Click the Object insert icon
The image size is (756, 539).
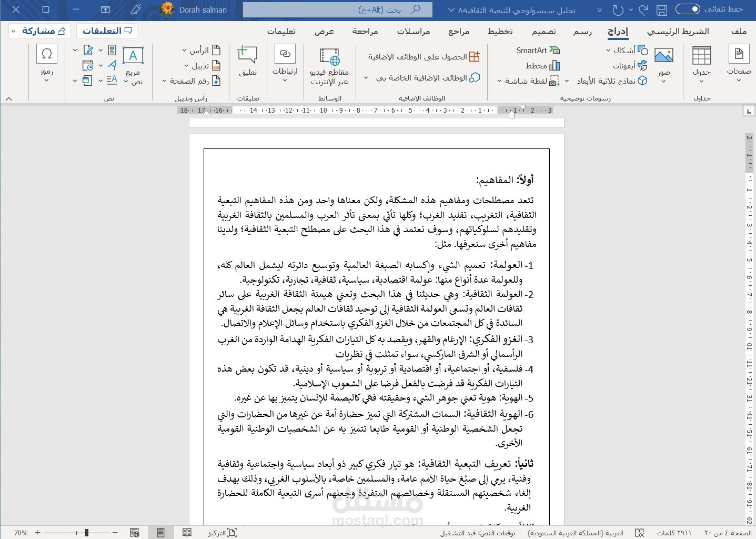click(88, 81)
